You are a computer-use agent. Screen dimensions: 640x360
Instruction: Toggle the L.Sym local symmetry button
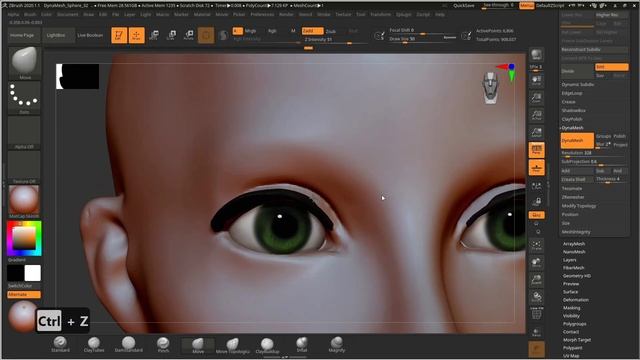click(x=536, y=186)
